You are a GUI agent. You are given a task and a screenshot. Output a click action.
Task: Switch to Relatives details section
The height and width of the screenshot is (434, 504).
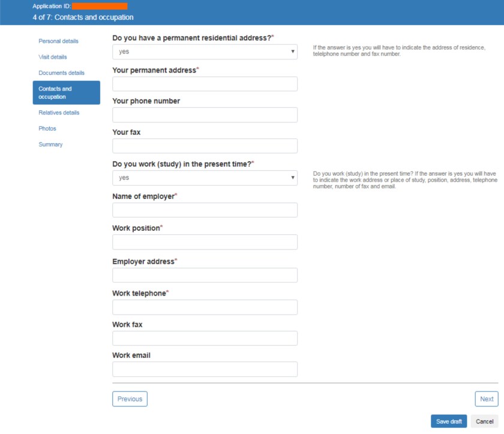click(59, 113)
